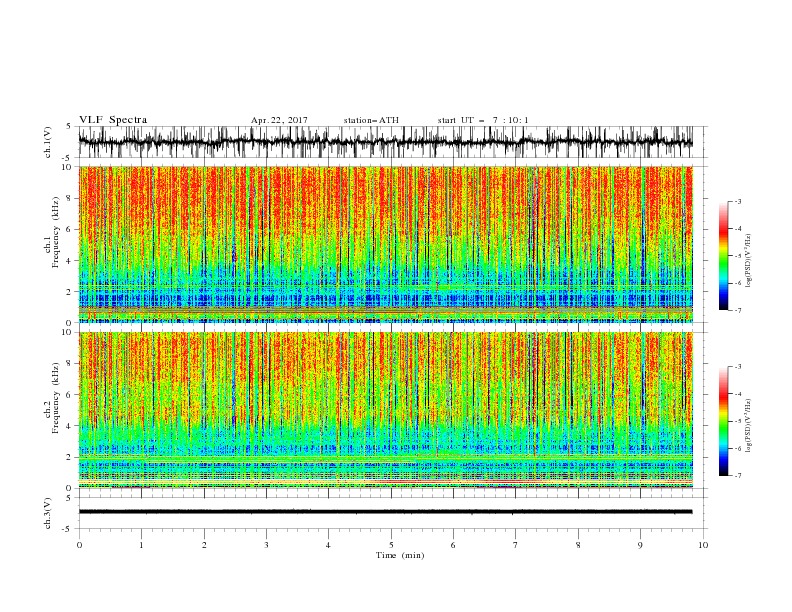Image resolution: width=792 pixels, height=612 pixels.
Task: Click inside the ch.2 spectrogram panel
Action: click(385, 410)
